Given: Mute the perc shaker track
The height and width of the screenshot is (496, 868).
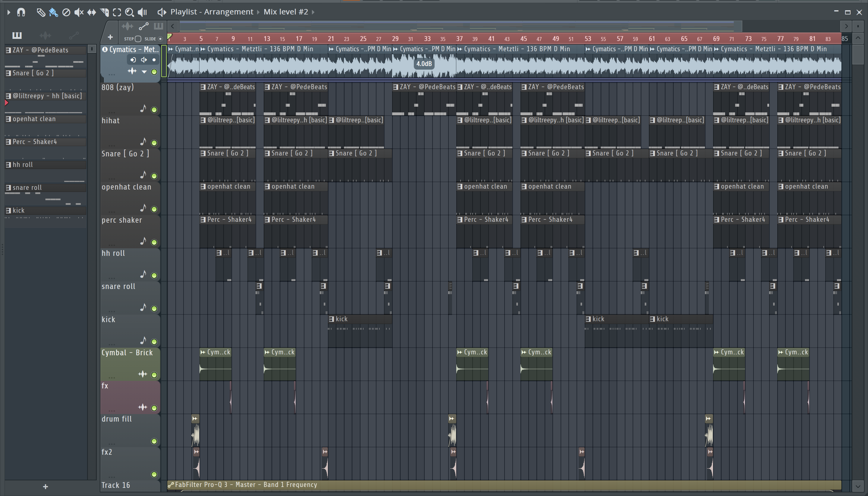Looking at the screenshot, I should [x=154, y=242].
